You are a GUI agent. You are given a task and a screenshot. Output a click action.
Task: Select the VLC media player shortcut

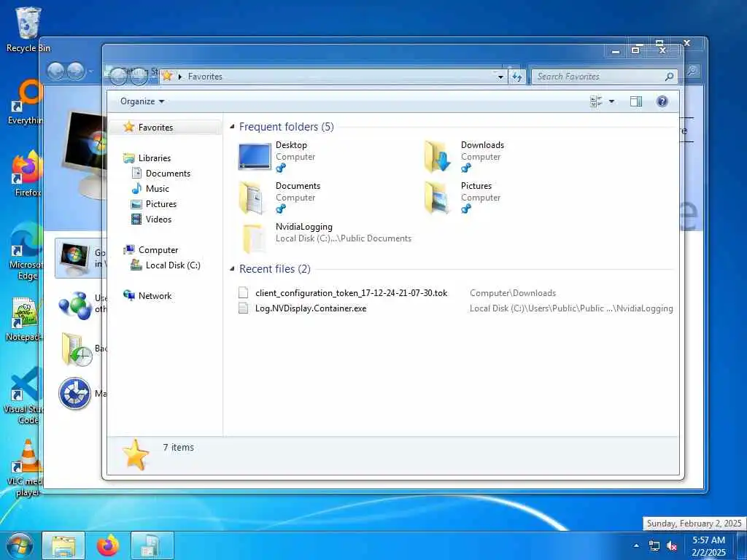(27, 467)
